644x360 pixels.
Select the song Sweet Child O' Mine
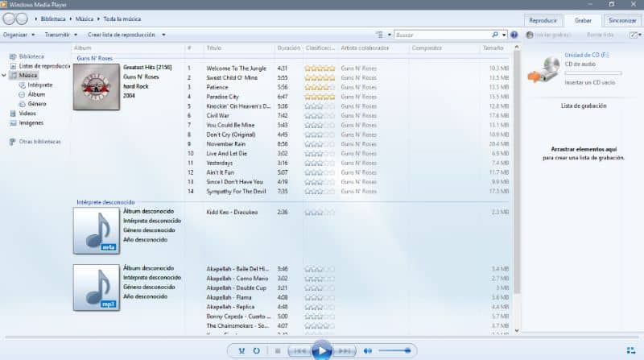[232, 77]
